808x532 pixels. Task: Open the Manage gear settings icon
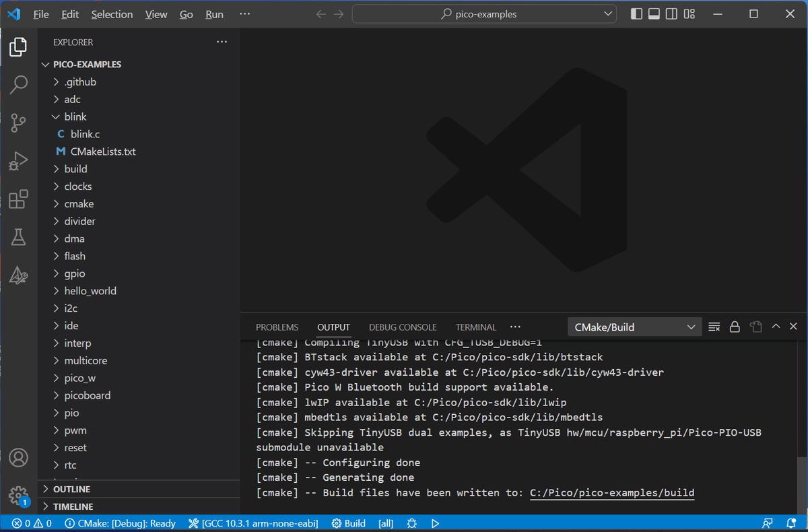click(18, 495)
